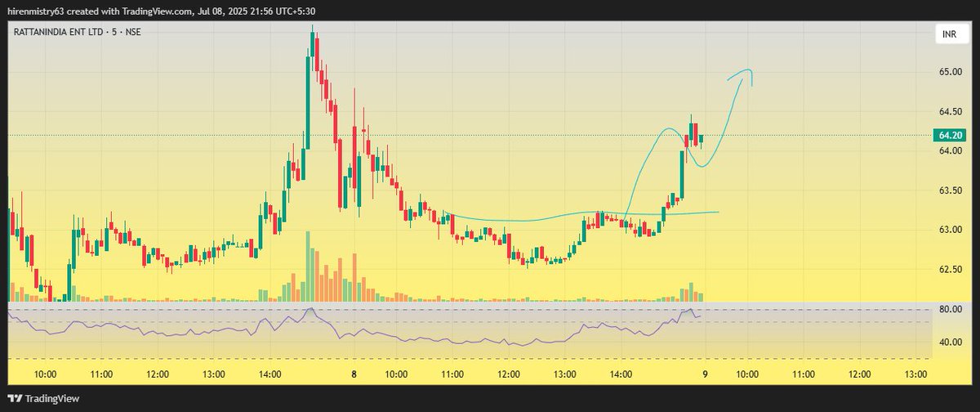Click the 65.00 price axis label
The image size is (980, 412).
pyautogui.click(x=951, y=72)
